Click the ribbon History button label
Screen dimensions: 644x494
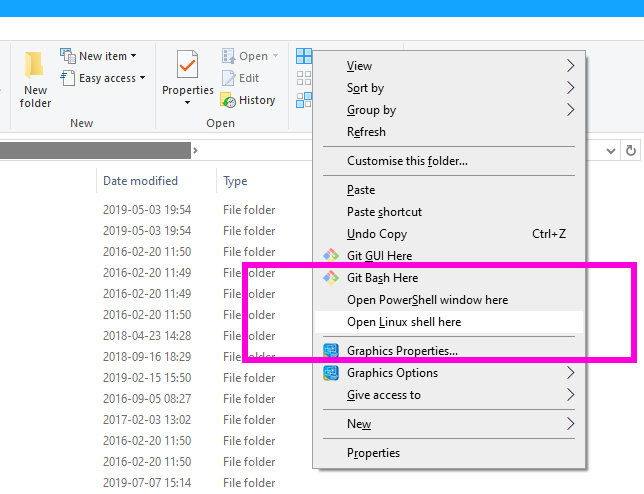[257, 100]
